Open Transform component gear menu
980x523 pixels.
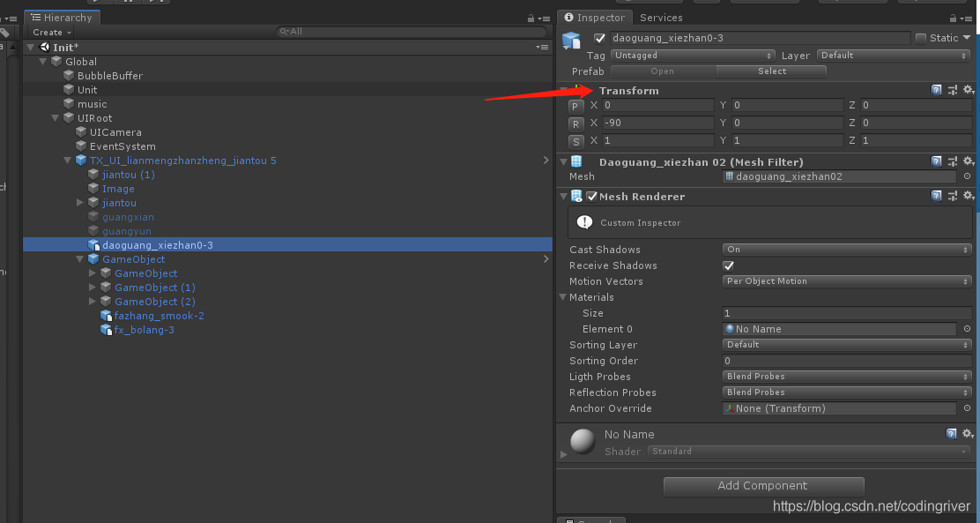point(969,90)
